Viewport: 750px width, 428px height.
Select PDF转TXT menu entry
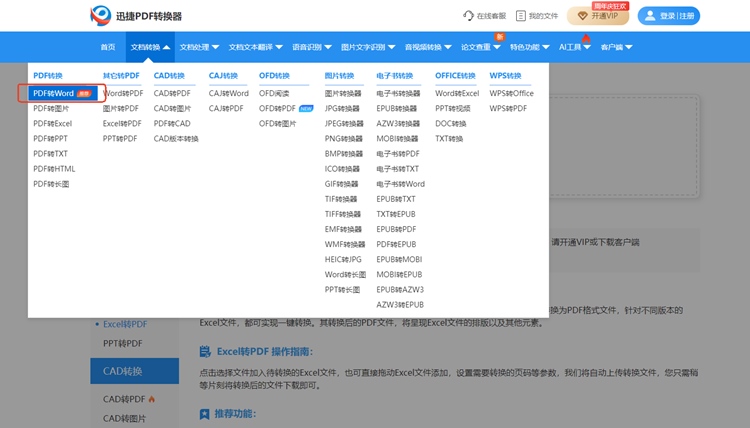tap(50, 154)
